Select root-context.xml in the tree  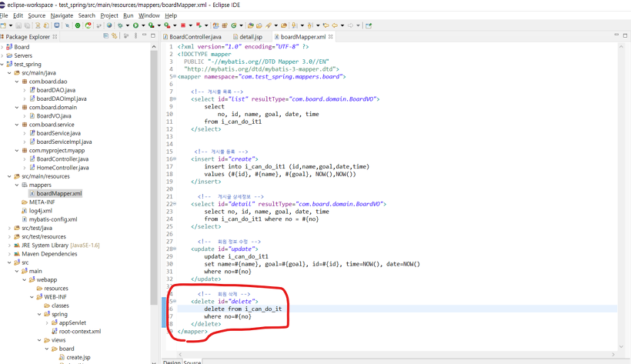coord(80,332)
